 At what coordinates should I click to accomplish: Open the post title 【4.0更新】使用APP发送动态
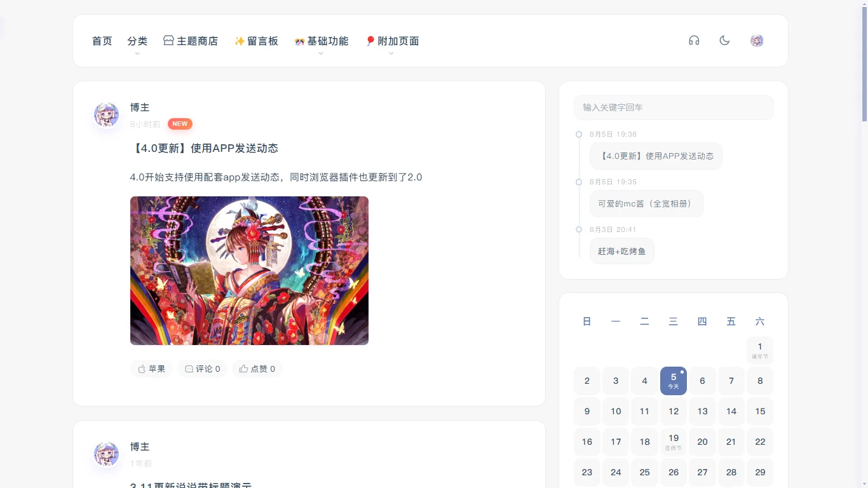[205, 149]
